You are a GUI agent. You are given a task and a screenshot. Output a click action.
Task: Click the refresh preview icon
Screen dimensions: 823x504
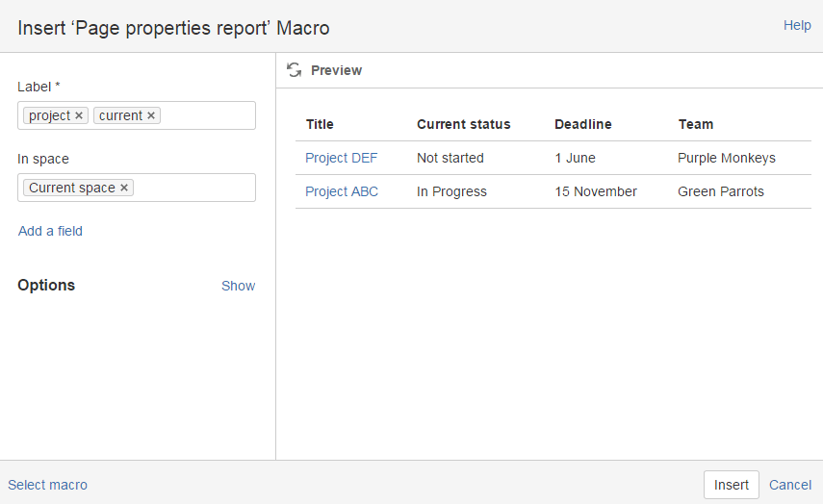(295, 70)
